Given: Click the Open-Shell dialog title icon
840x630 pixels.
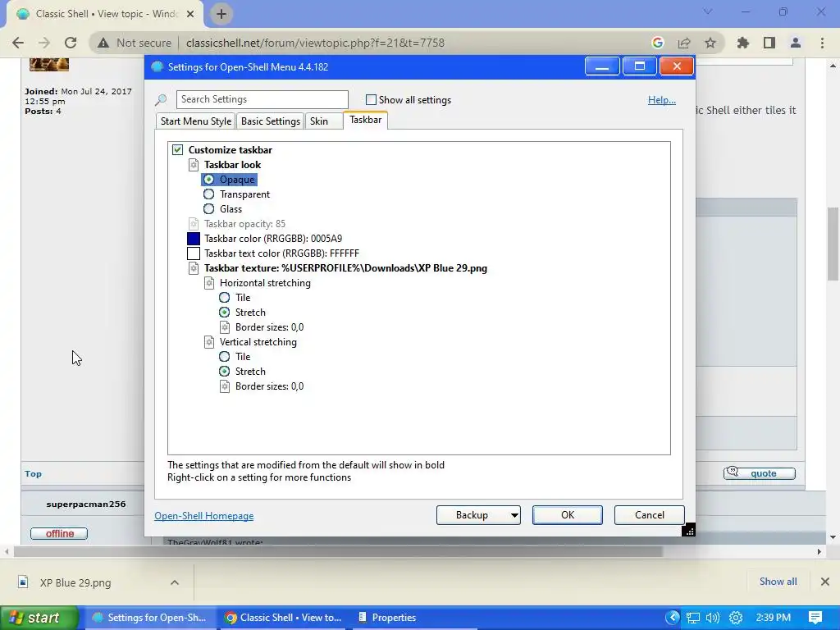Looking at the screenshot, I should [x=157, y=67].
